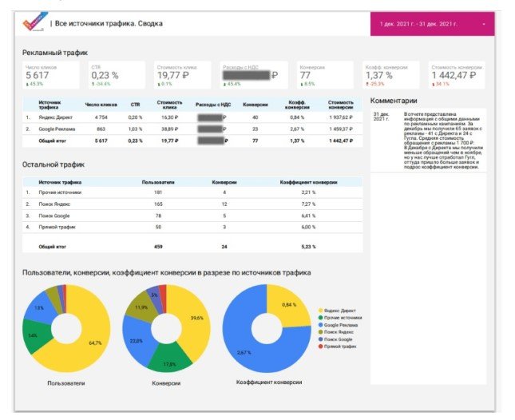Screen dimensions: 515x420
Task: Click the 31 дек. 2021 г. comment date
Action: tap(381, 117)
